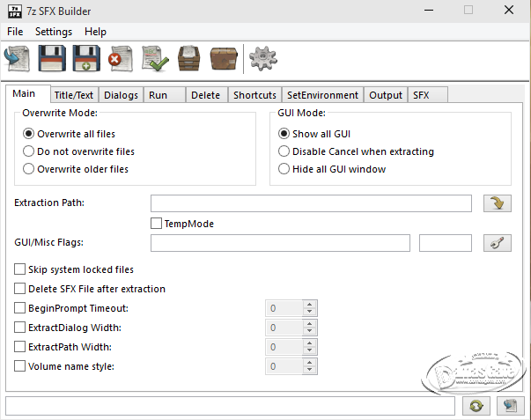Switch to the Run tab
The height and width of the screenshot is (420, 531).
(x=165, y=95)
